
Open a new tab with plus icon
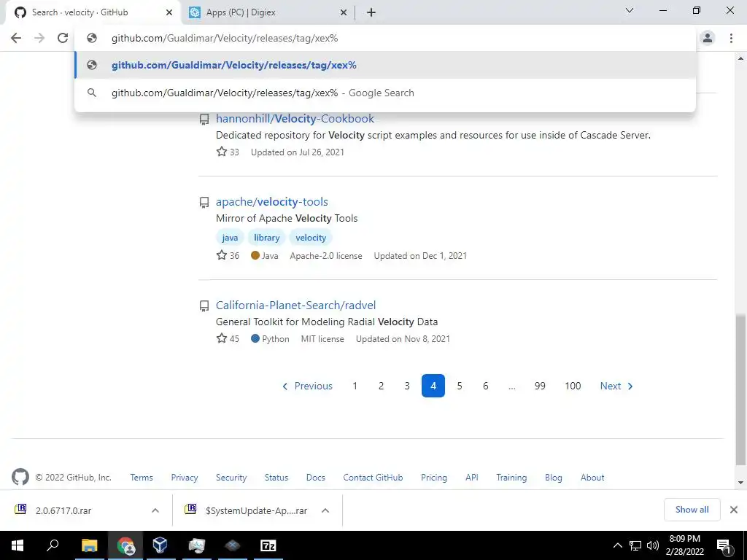[371, 12]
